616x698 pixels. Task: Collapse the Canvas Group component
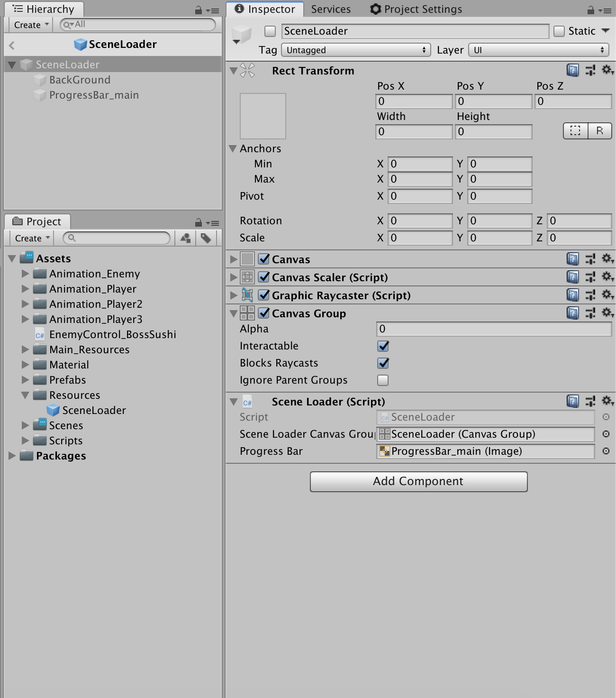coord(234,313)
